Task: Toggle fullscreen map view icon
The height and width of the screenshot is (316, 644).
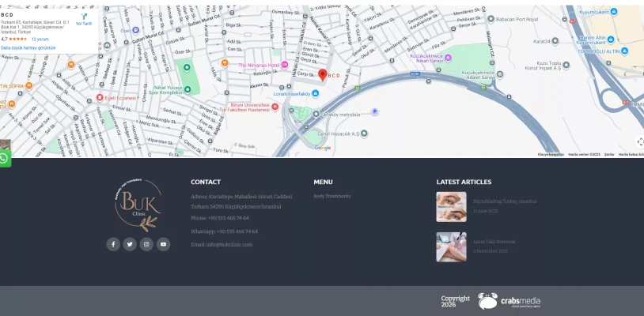Action: click(639, 142)
